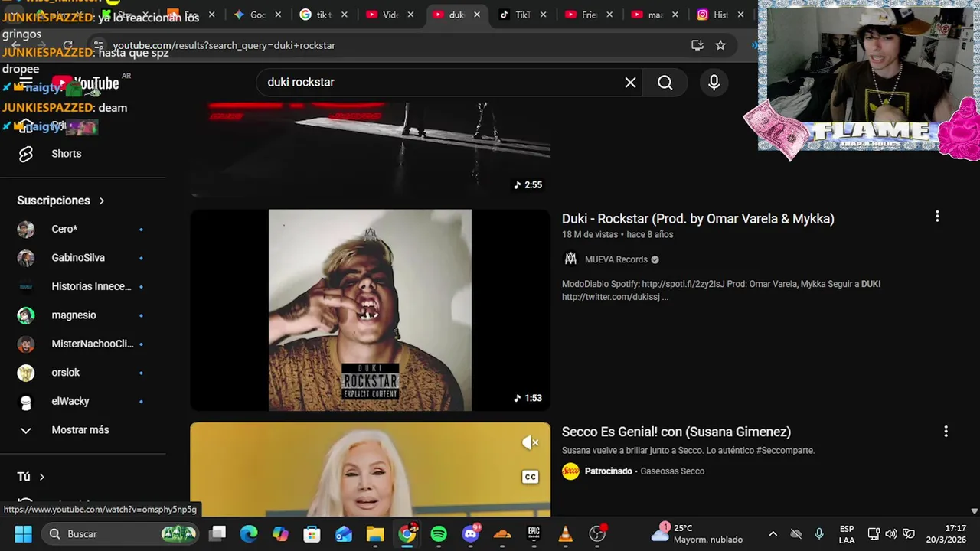
Task: Open Microsoft Store from the taskbar
Action: 312,533
